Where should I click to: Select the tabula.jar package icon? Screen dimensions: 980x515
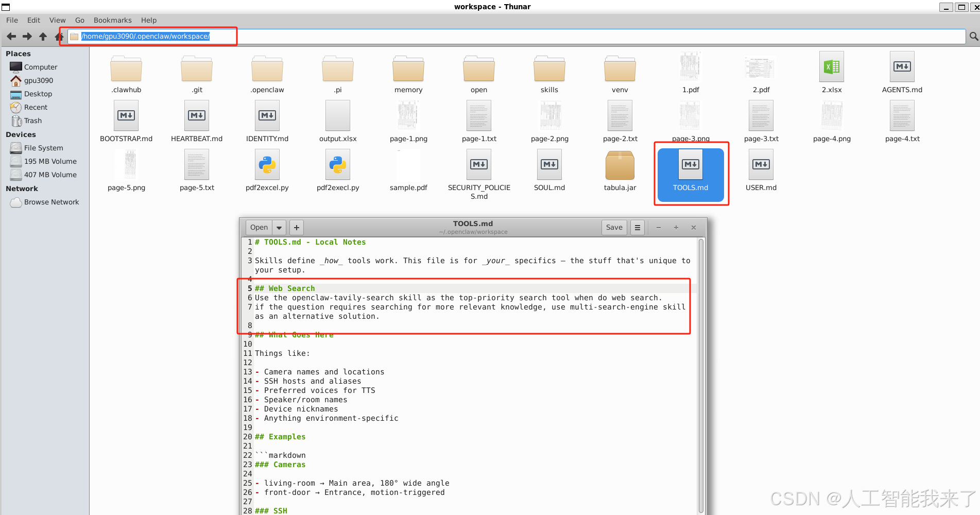[620, 165]
